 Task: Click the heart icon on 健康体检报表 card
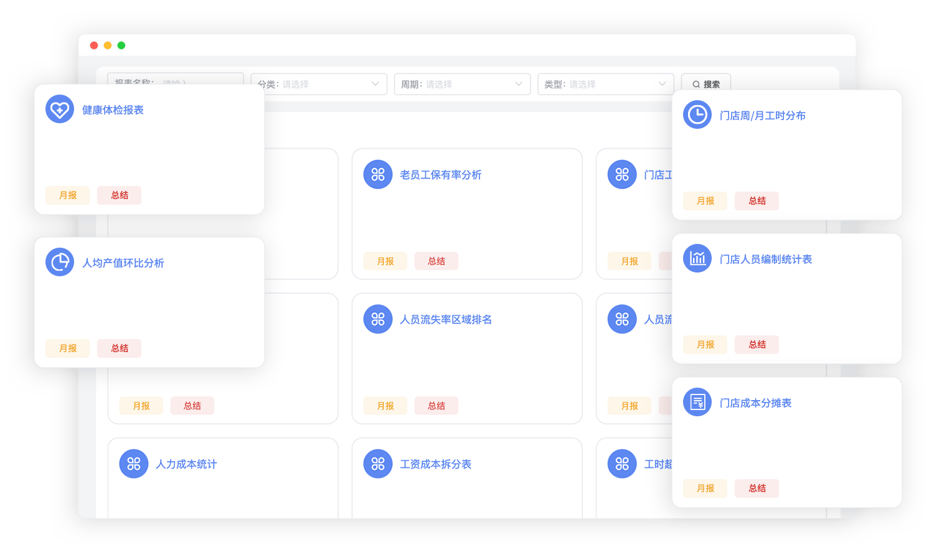[x=60, y=110]
